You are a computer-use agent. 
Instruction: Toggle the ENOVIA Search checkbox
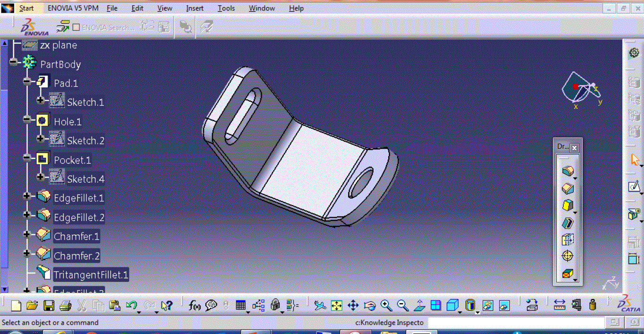(76, 27)
